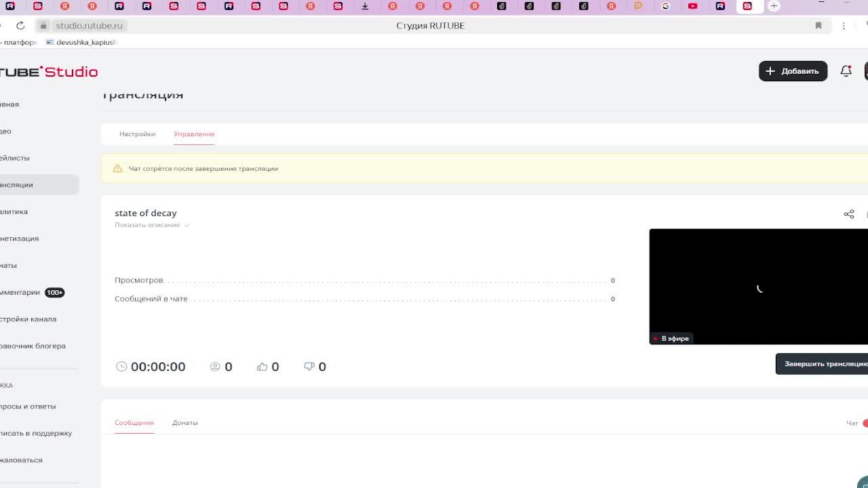Open Справочник блогера in the sidebar
This screenshot has width=868, height=488.
pyautogui.click(x=33, y=346)
